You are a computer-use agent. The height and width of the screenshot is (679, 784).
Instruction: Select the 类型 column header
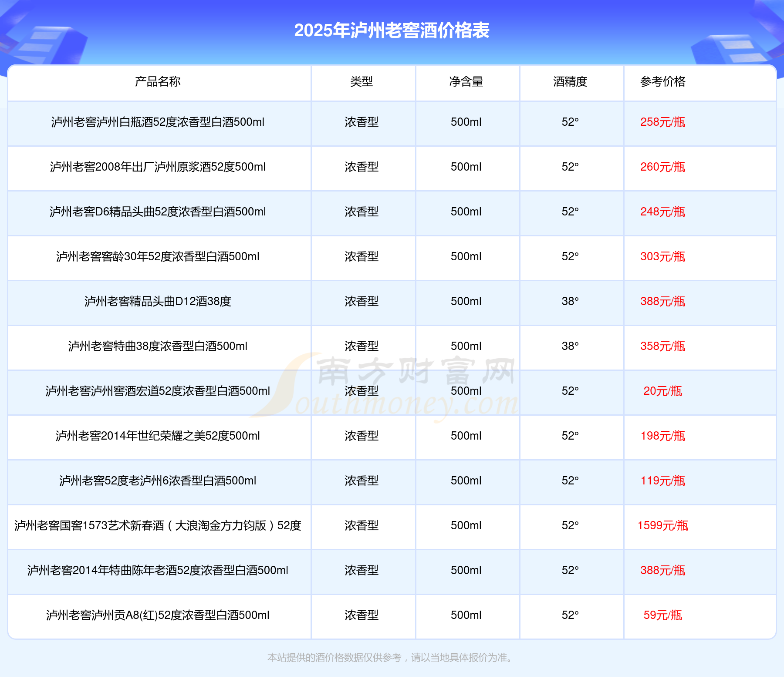(362, 81)
